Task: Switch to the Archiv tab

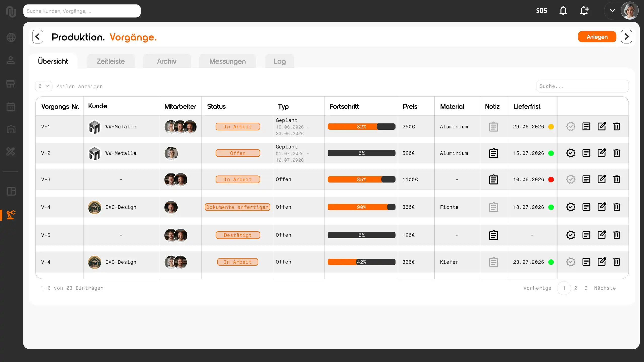Action: click(167, 61)
